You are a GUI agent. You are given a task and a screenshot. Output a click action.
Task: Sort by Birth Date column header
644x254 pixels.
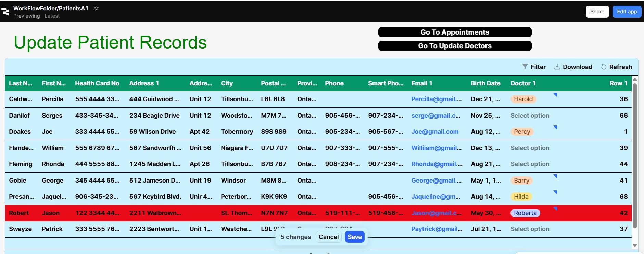pos(485,83)
